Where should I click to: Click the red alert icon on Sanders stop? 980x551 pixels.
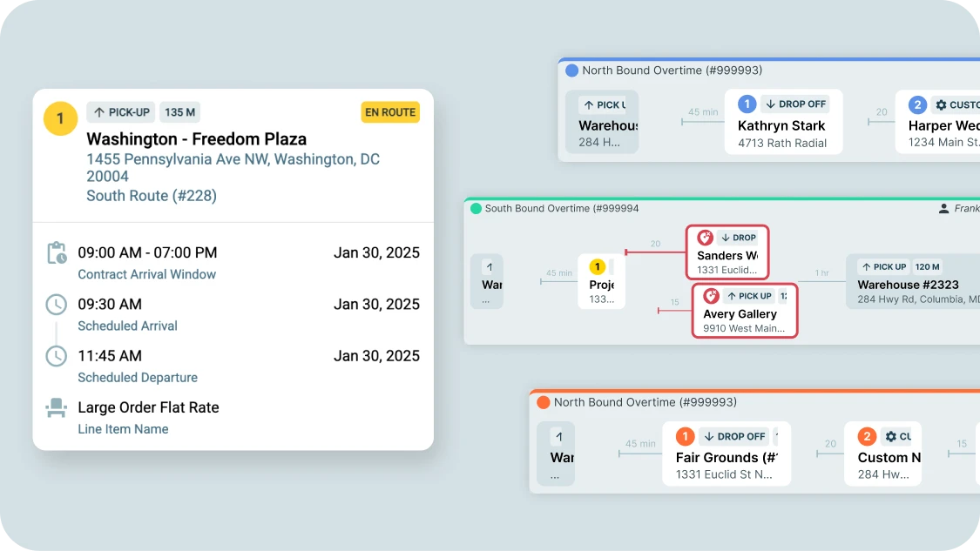coord(705,238)
